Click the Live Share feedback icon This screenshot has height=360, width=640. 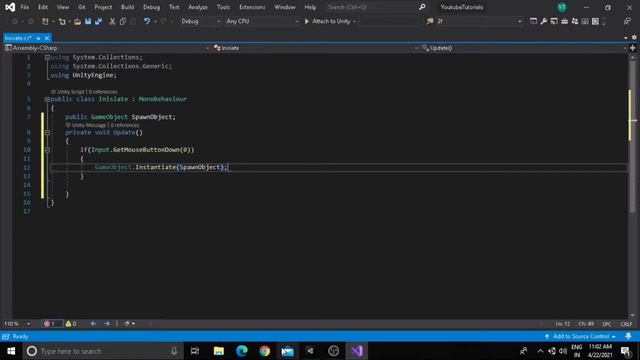pos(627,21)
